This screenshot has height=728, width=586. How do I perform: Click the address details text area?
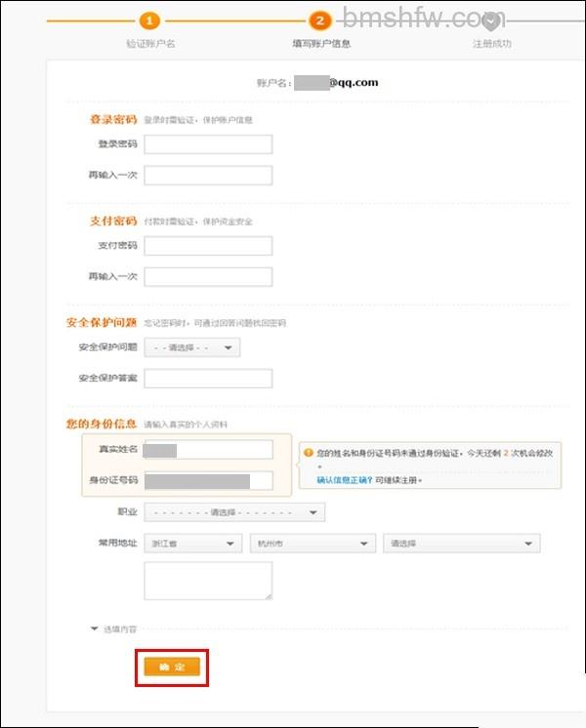pyautogui.click(x=208, y=581)
